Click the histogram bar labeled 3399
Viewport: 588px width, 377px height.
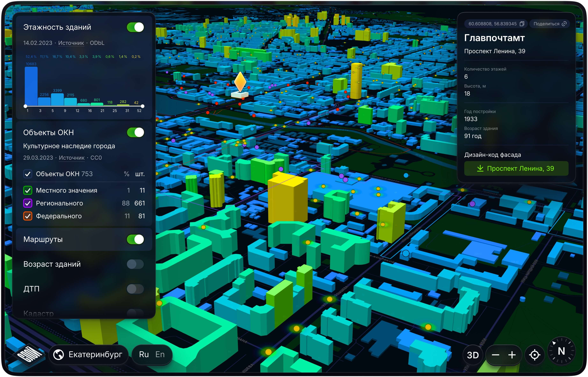click(x=57, y=99)
